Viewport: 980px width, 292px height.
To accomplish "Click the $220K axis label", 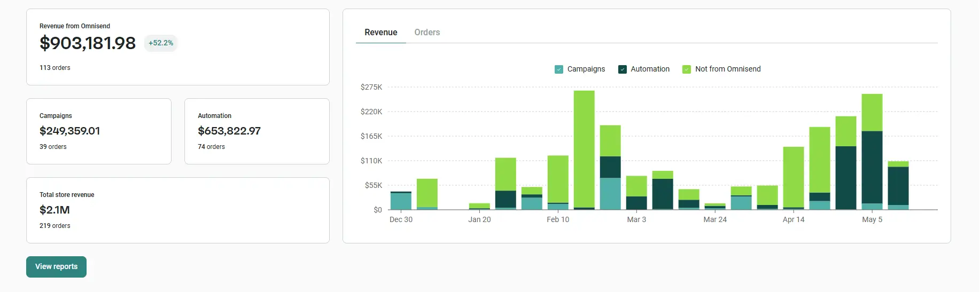I will (371, 112).
